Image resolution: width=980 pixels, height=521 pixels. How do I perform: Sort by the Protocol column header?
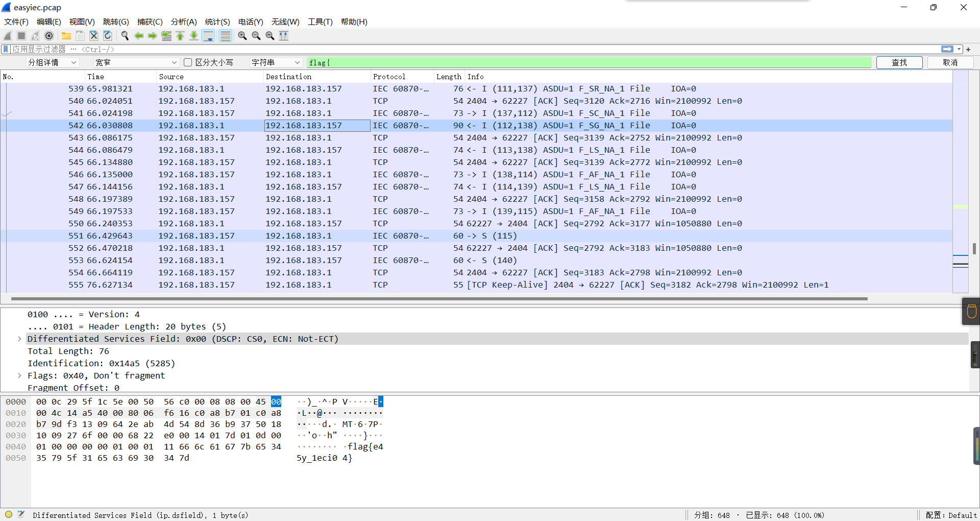click(402, 77)
